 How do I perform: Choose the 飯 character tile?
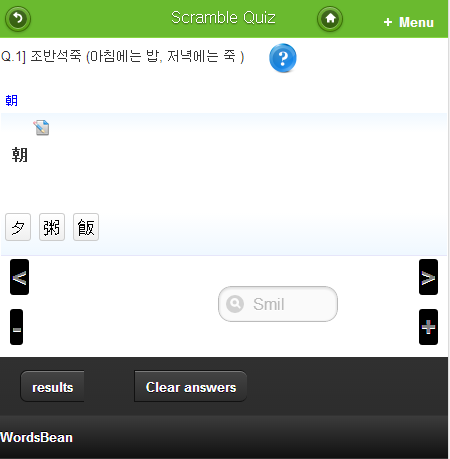coord(86,227)
